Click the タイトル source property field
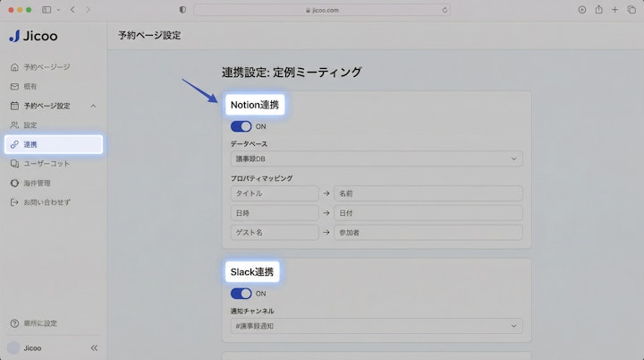The image size is (644, 360). pos(275,193)
